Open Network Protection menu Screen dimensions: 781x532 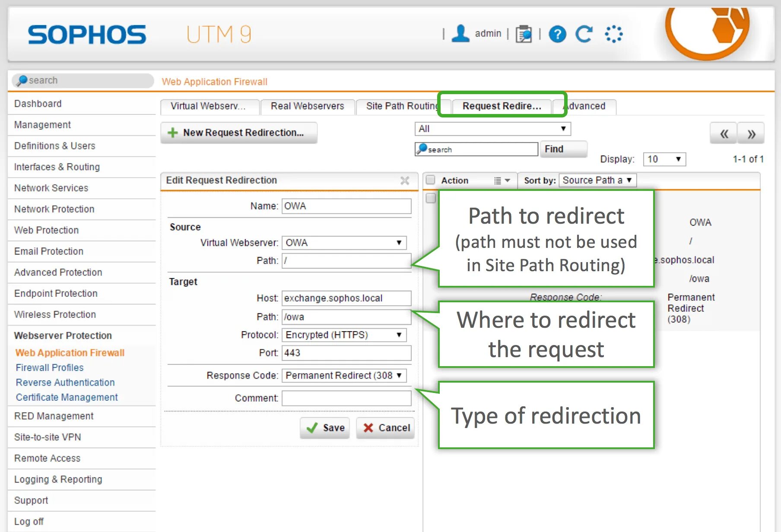point(82,209)
